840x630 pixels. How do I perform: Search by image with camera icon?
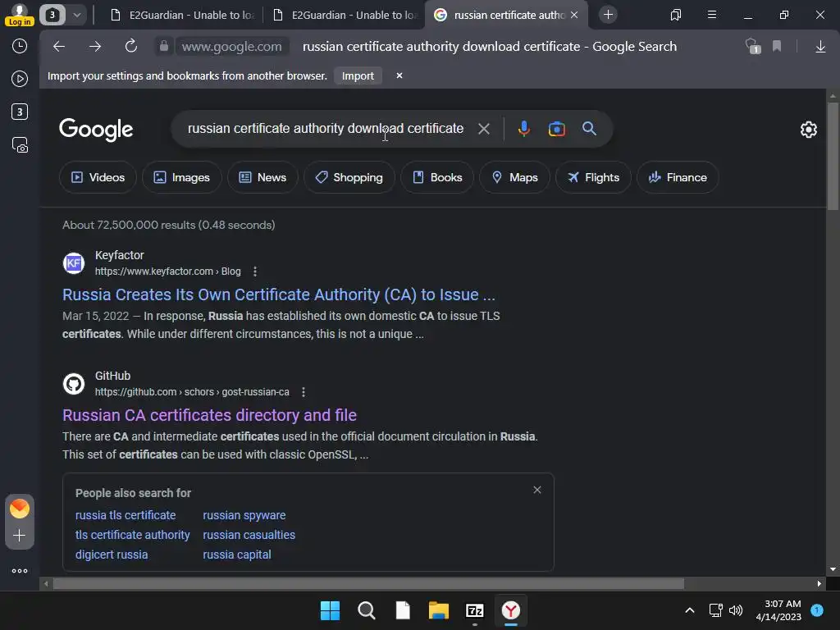click(557, 129)
